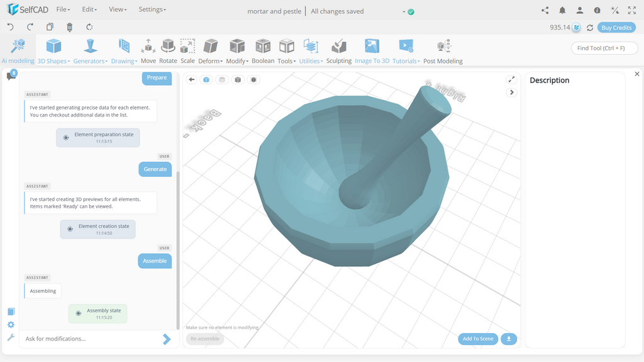Open Element preparation state entry
This screenshot has width=644, height=362.
coord(97,137)
